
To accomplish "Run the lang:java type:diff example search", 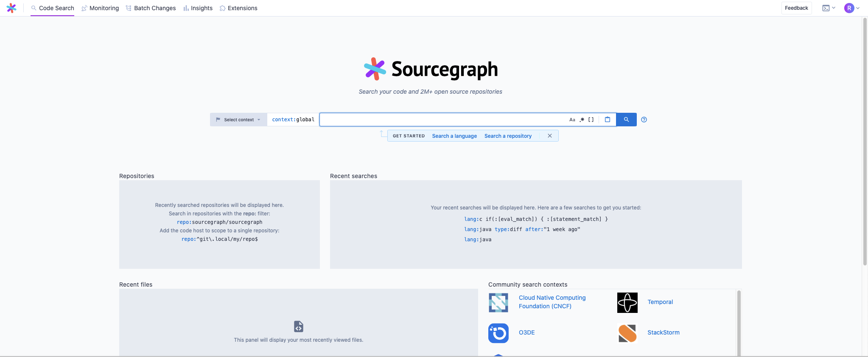I will click(x=522, y=229).
